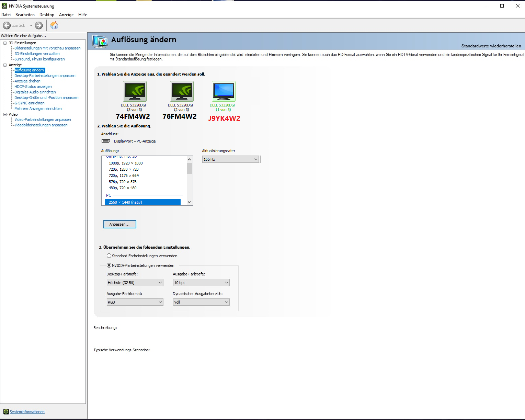
Task: Collapse the Video tree node
Action: pos(5,114)
